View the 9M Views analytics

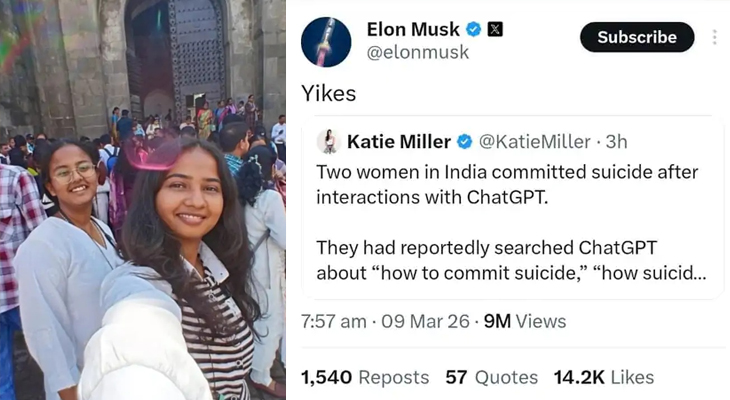pyautogui.click(x=525, y=322)
